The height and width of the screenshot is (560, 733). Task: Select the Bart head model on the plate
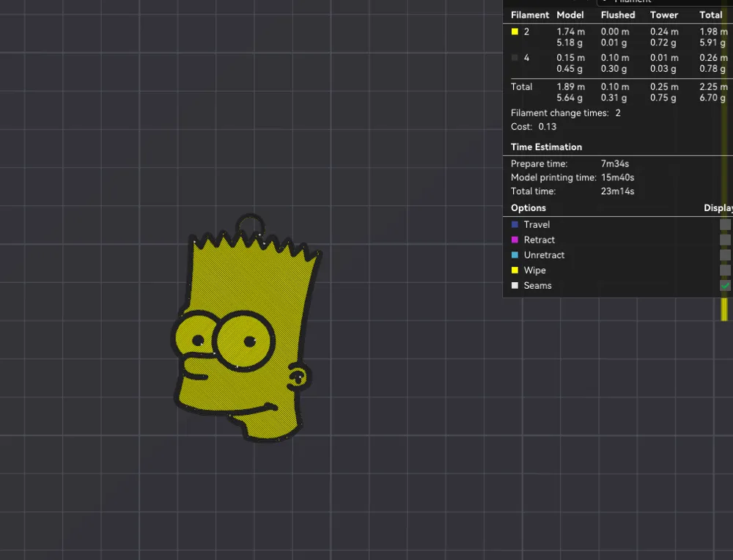click(246, 330)
